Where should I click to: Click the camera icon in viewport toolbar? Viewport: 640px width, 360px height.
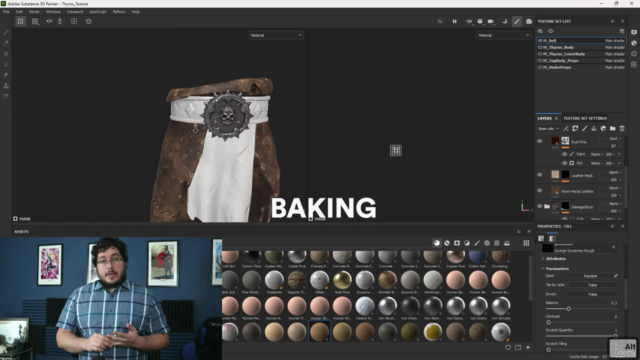491,21
